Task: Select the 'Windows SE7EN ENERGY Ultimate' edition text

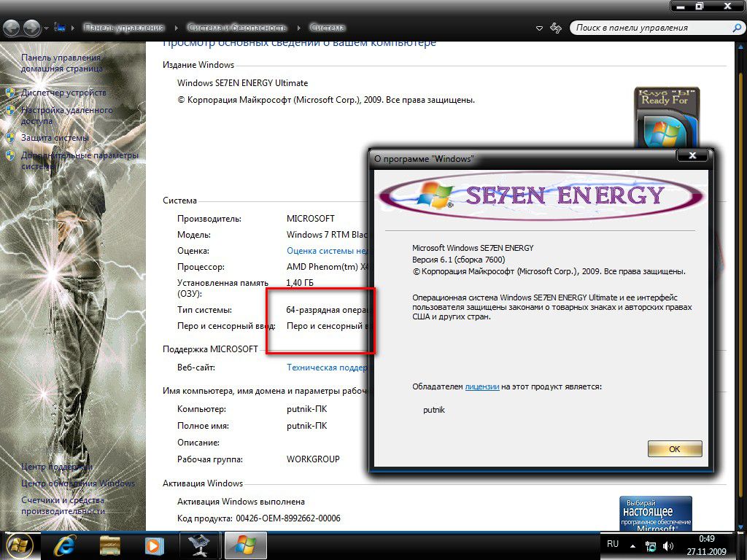Action: [242, 83]
